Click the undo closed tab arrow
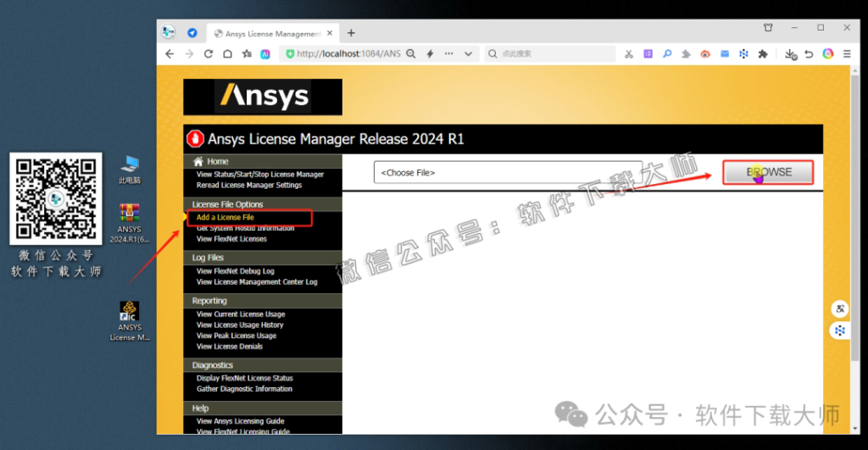The width and height of the screenshot is (868, 450). click(809, 53)
